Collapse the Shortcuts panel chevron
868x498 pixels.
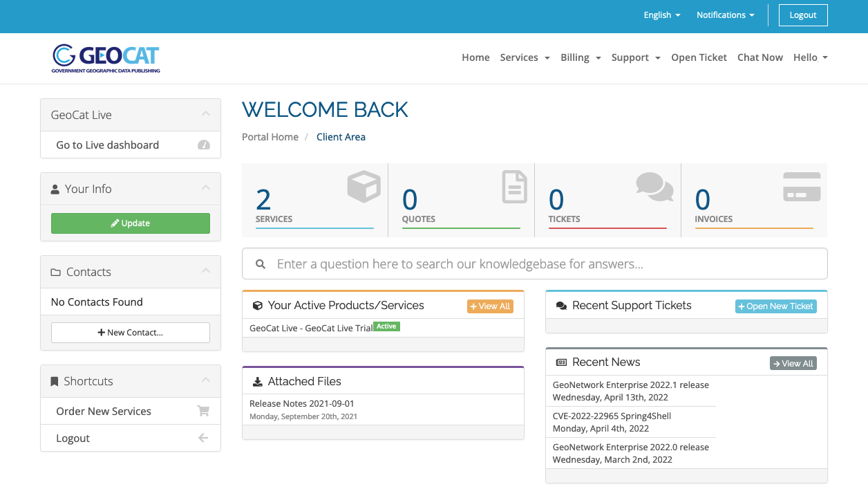point(205,380)
